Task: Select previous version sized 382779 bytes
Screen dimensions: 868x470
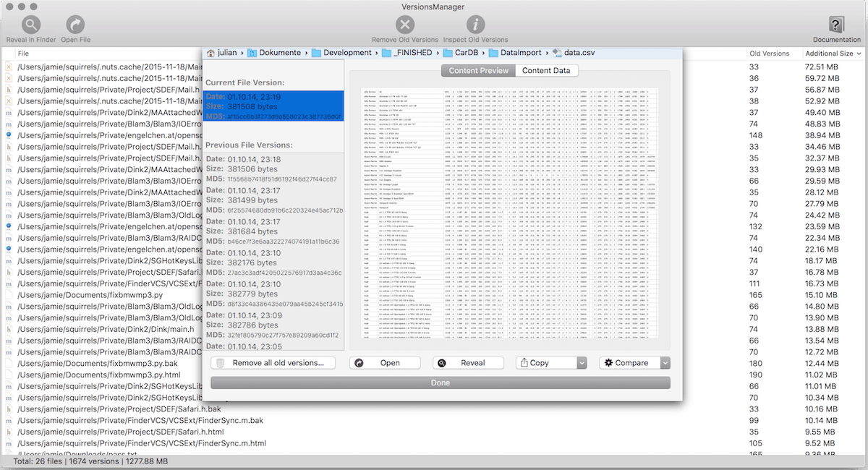Action: [273, 294]
